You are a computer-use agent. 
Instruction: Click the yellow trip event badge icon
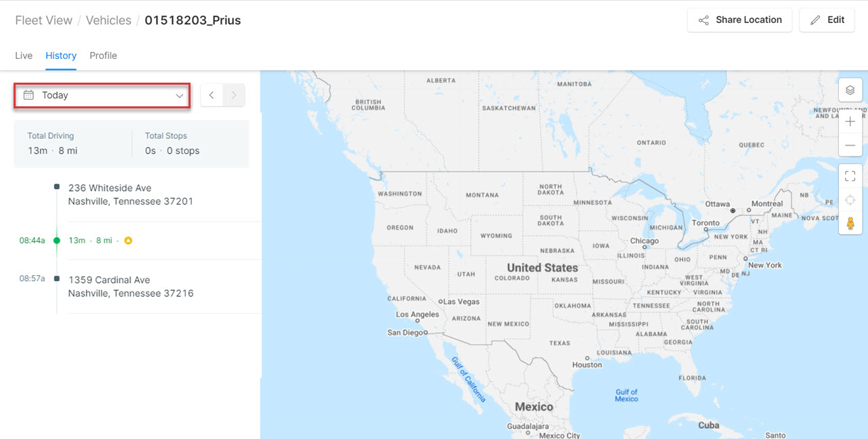pos(128,241)
